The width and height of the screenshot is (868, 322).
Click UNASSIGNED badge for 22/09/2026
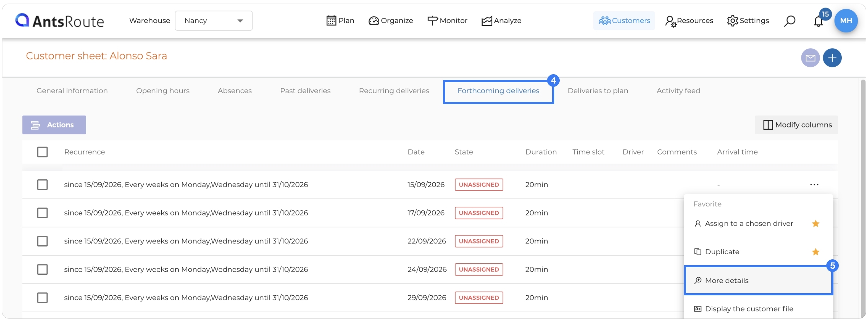tap(479, 241)
